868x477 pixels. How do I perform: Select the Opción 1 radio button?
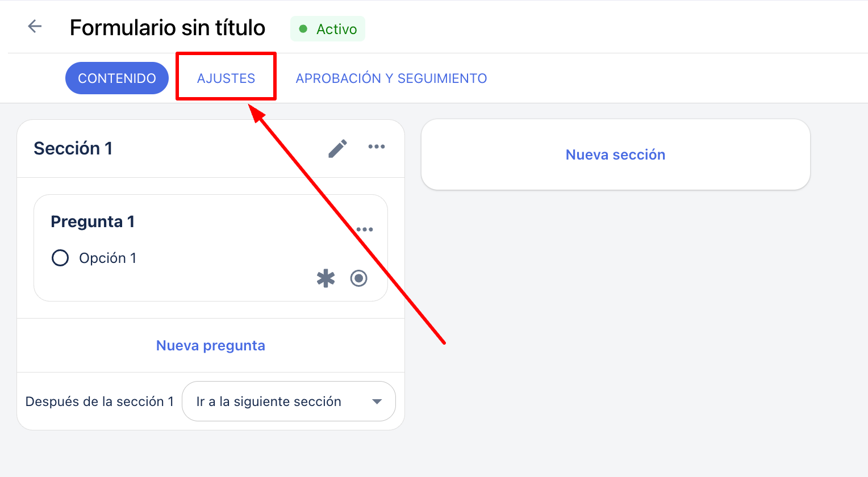(60, 258)
